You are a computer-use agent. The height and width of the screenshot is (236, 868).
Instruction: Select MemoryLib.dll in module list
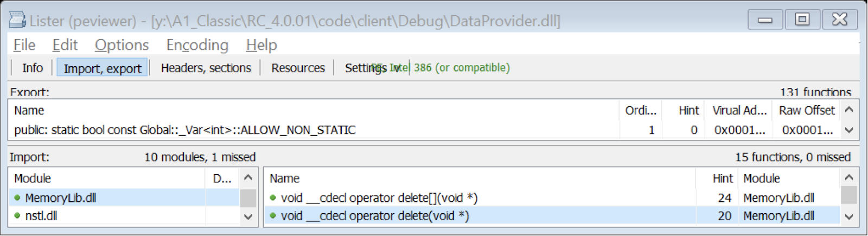coord(61,198)
